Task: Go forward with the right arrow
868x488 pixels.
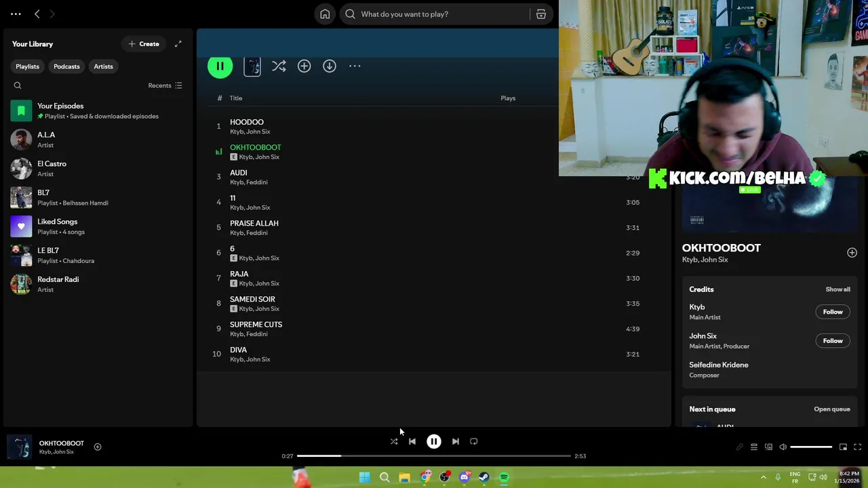Action: pos(52,14)
